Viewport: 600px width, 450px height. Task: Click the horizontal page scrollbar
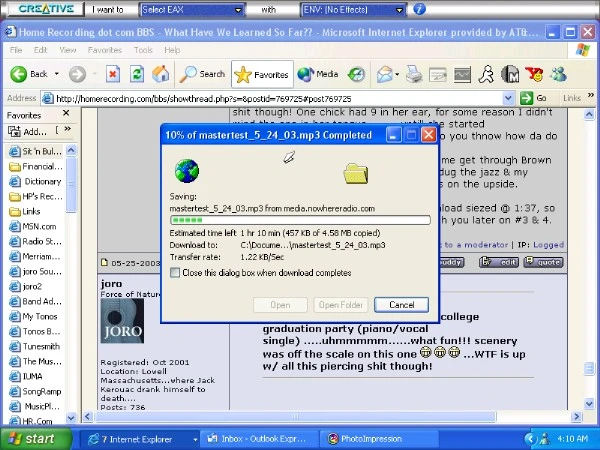(x=295, y=416)
